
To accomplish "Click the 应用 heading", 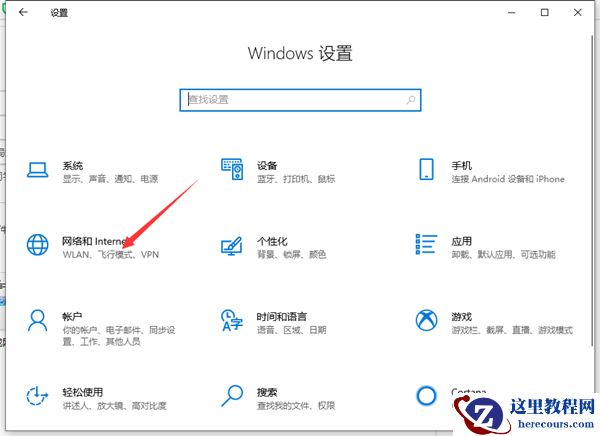I will click(461, 241).
